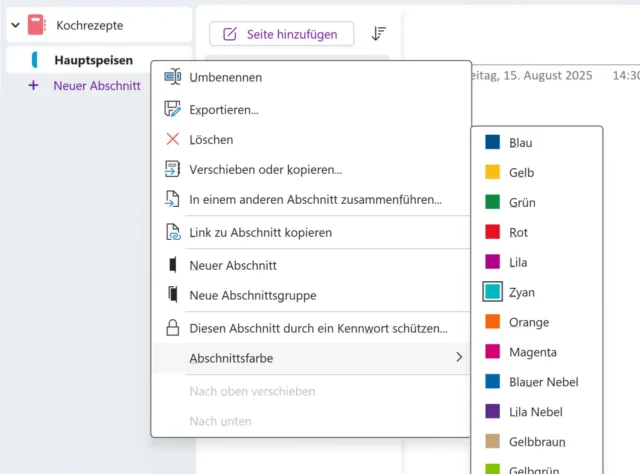
Task: Click the padlock password protection icon
Action: click(x=172, y=328)
